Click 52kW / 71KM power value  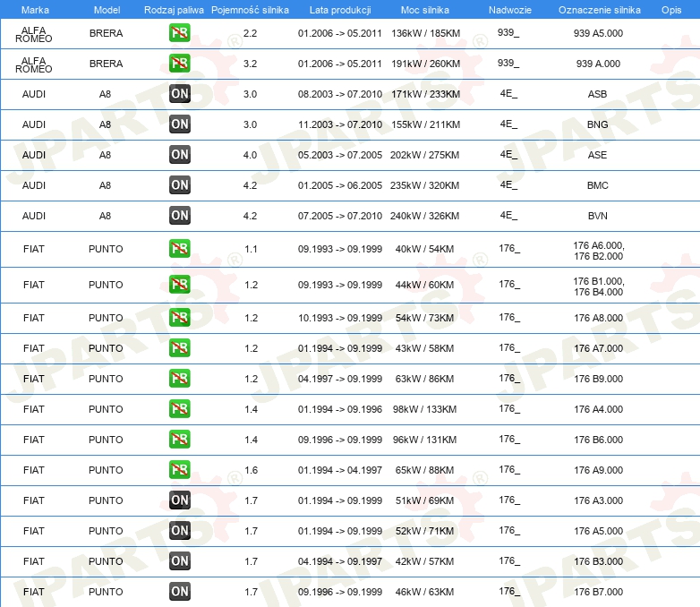coord(424,530)
